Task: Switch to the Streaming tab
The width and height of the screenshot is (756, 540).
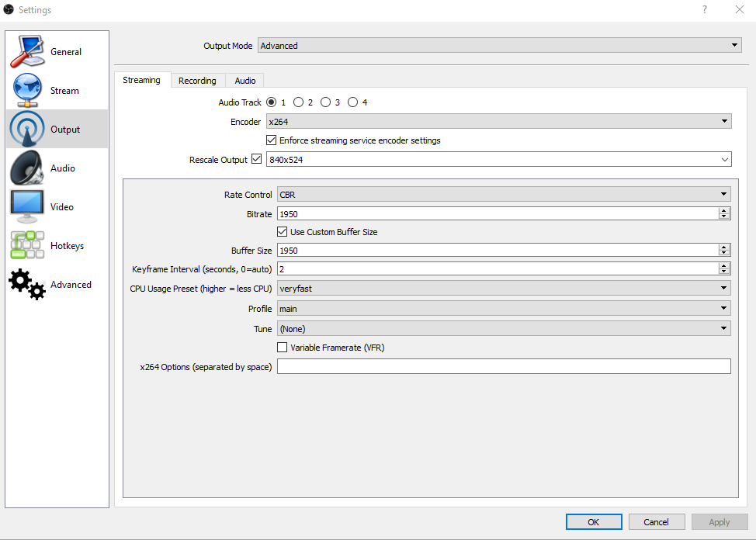Action: pos(142,80)
